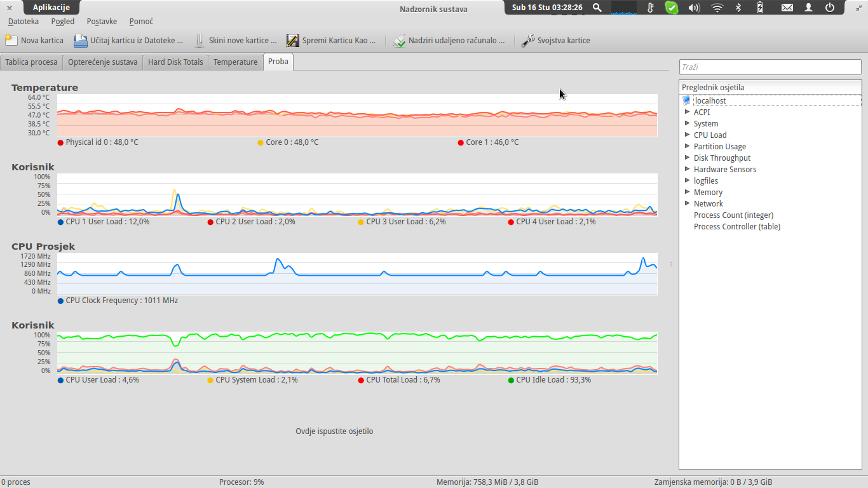Open the Postavke menu
868x488 pixels.
[102, 22]
